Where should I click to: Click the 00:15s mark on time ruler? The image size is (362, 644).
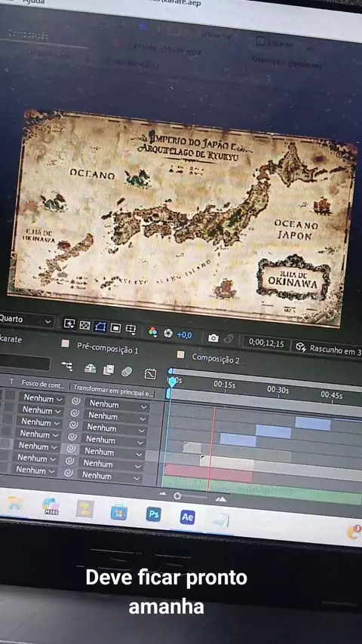point(224,385)
